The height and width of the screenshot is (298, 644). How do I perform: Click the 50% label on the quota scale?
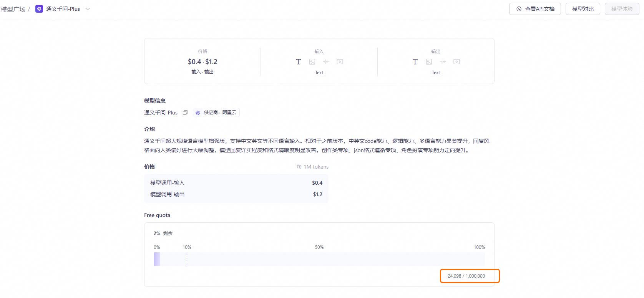pos(319,247)
